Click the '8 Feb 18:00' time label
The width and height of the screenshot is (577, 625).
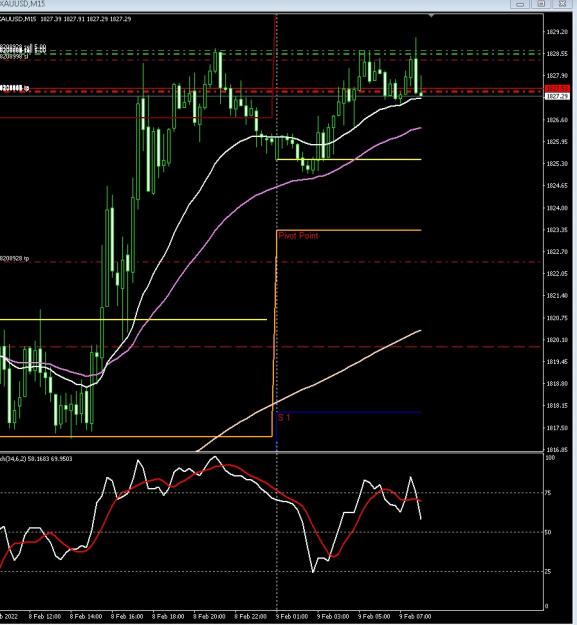point(168,616)
